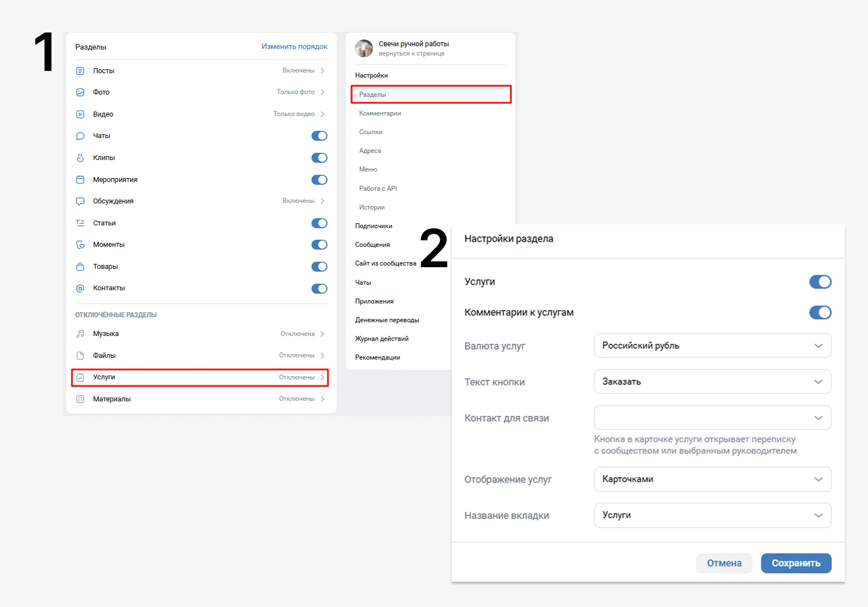Click the Товары bag icon
This screenshot has height=607, width=868.
point(80,267)
